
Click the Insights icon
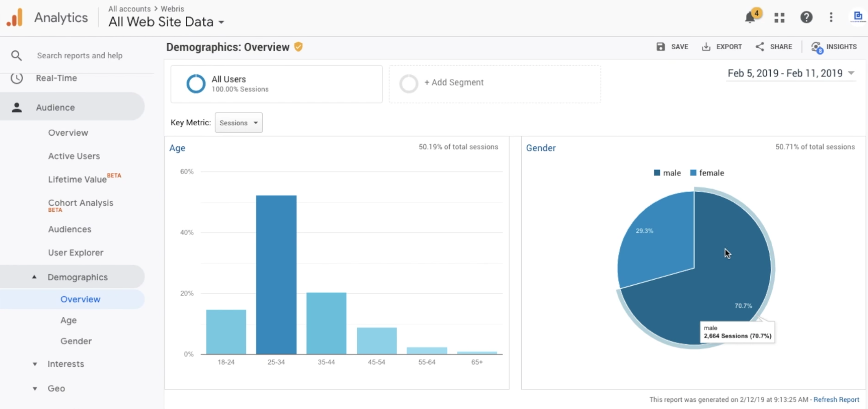tap(817, 47)
